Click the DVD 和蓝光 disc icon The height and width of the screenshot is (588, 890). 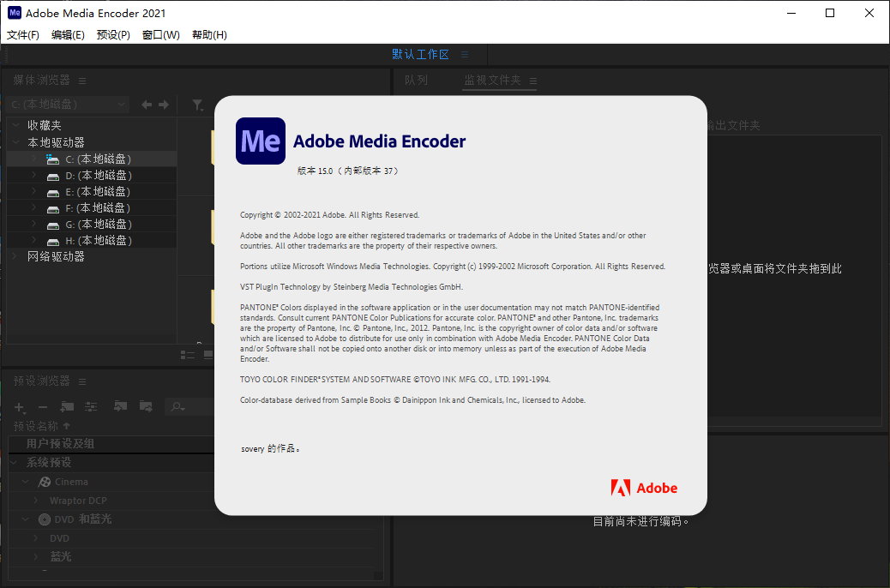[45, 519]
